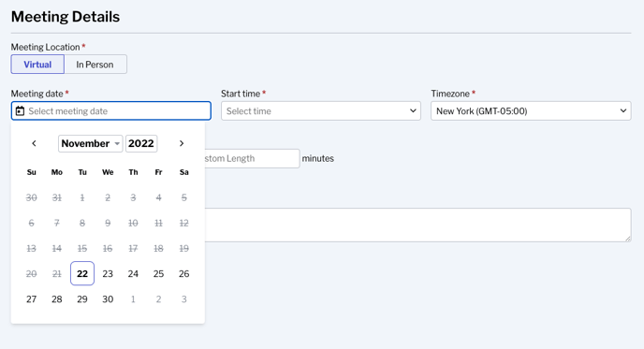Click disabled date 20
The height and width of the screenshot is (349, 644).
31,273
